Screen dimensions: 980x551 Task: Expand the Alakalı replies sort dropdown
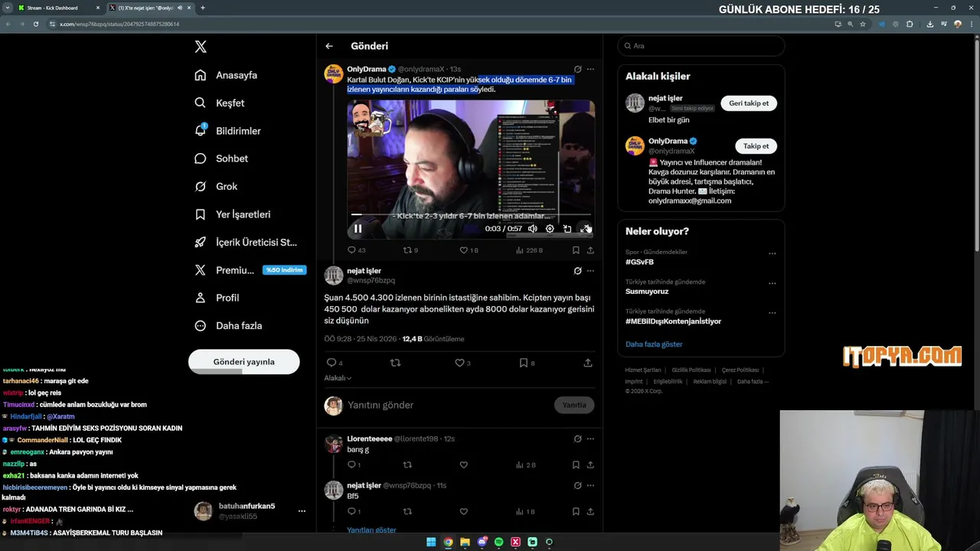338,378
